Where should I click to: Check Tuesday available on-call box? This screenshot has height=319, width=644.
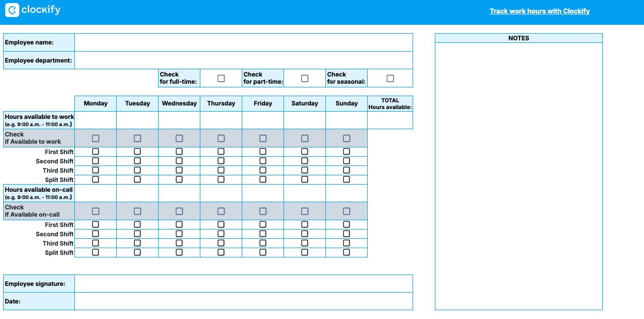click(137, 211)
